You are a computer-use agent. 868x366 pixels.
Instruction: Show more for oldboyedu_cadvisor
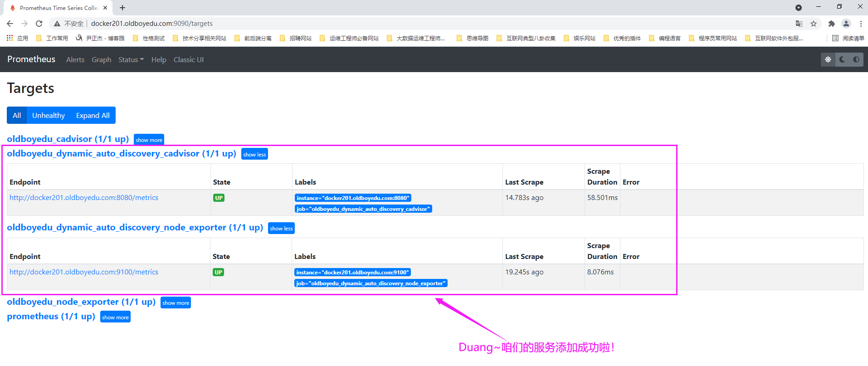pos(149,140)
